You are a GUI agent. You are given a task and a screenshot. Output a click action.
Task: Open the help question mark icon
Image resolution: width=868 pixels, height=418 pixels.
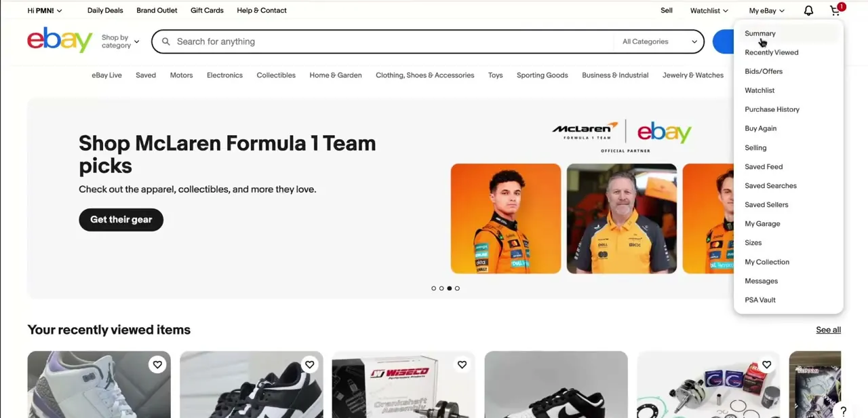click(843, 411)
